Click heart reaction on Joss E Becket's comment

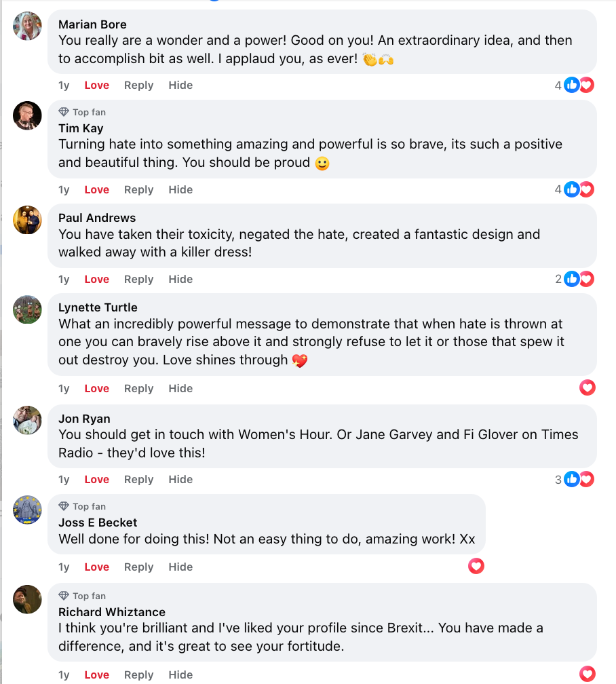point(476,566)
